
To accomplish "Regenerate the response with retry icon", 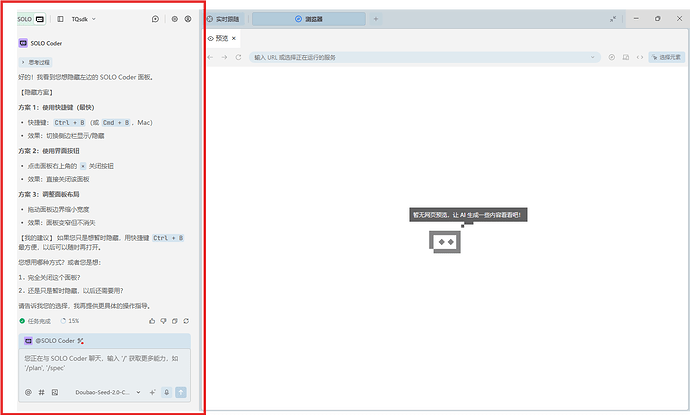I will (186, 321).
